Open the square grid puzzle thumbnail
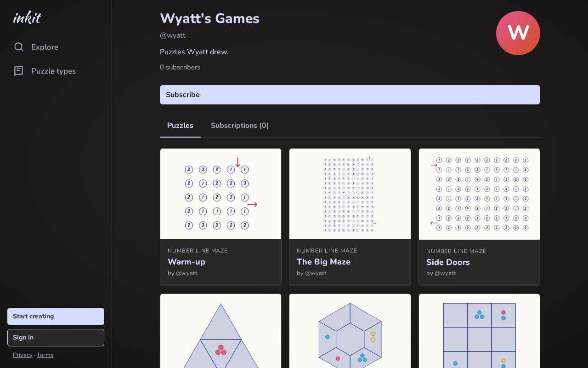The width and height of the screenshot is (588, 368). pos(479,331)
